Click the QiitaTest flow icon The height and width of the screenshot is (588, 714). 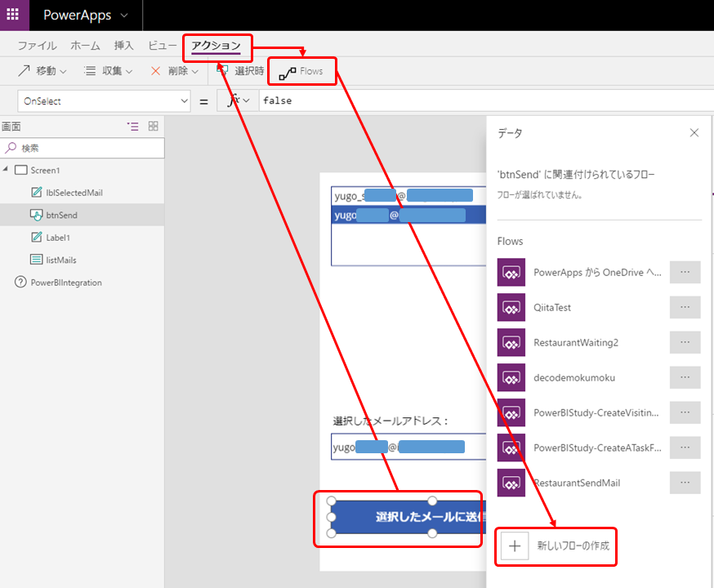[511, 307]
